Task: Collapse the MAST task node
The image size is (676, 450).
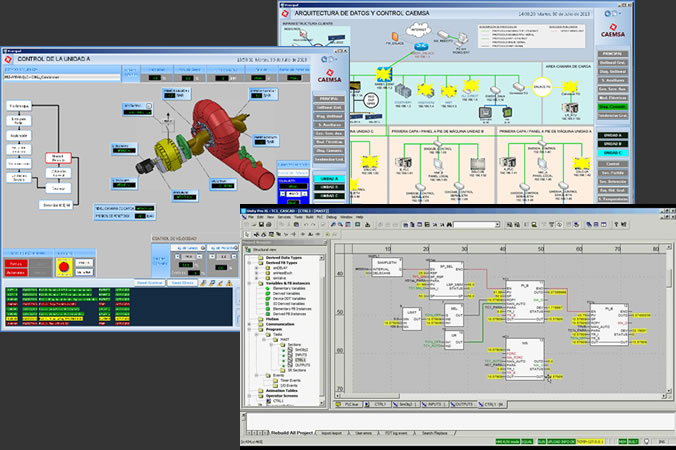Action: click(264, 340)
